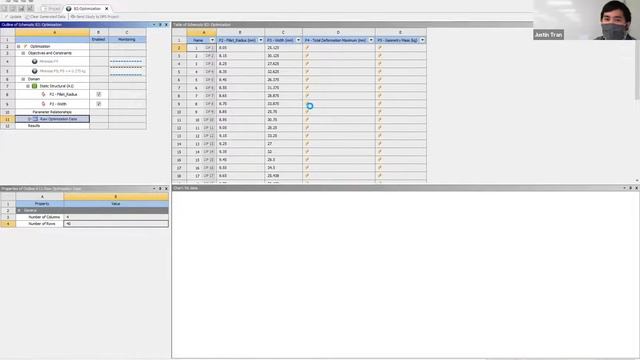The width and height of the screenshot is (640, 360).
Task: Collapse the Domain tree node
Action: pos(23,79)
